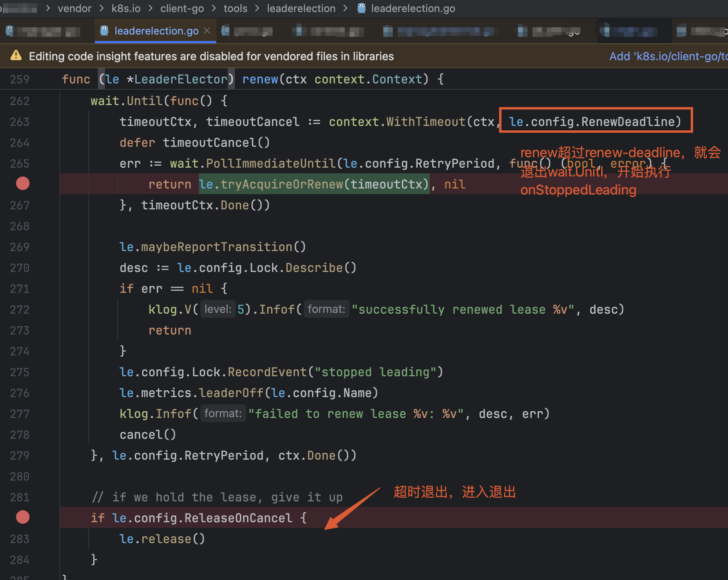Image resolution: width=728 pixels, height=580 pixels.
Task: Open the tools breadcrumb
Action: tap(235, 8)
